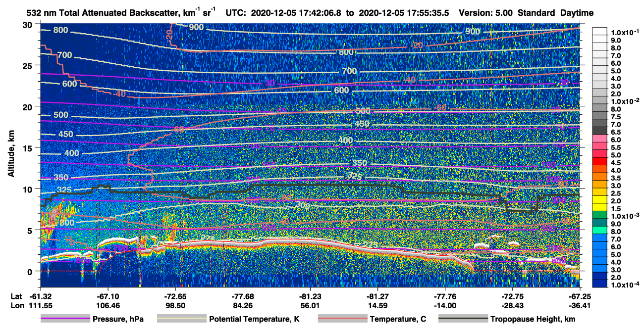The image size is (644, 330).
Task: Click longitude value -28.43
Action: pos(513,305)
